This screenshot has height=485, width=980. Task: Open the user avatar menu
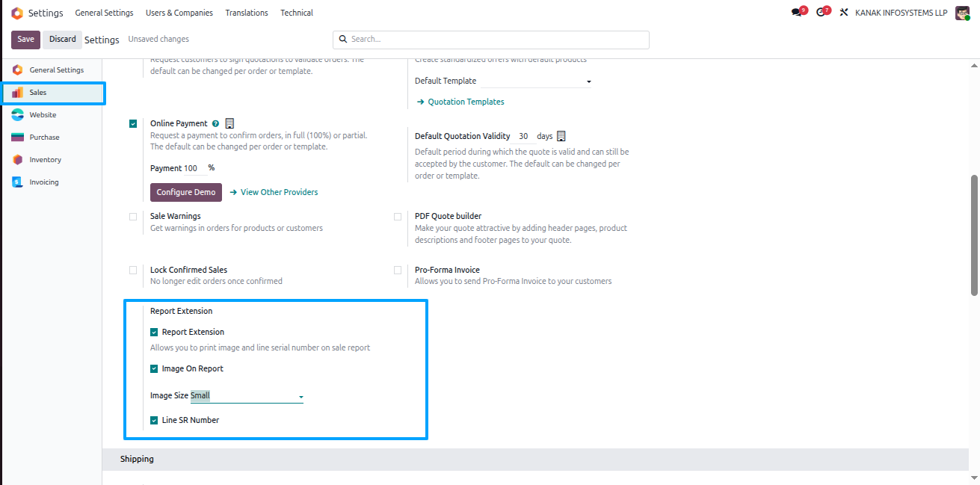962,13
